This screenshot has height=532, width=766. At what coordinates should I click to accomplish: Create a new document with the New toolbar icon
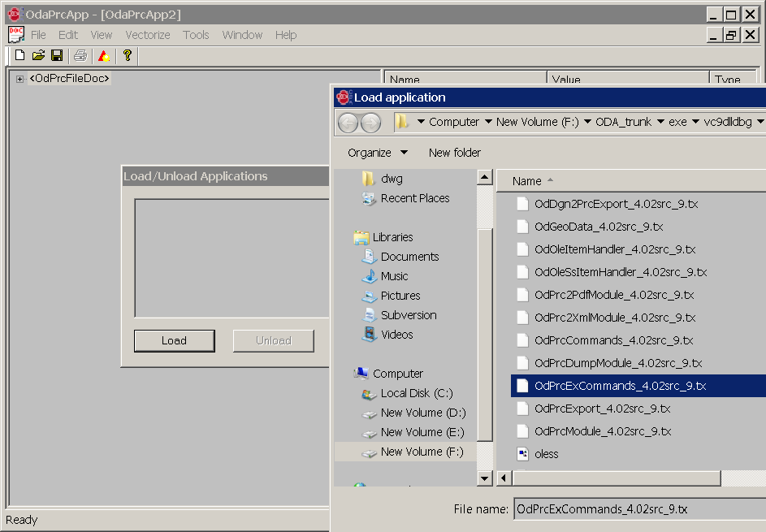[18, 54]
